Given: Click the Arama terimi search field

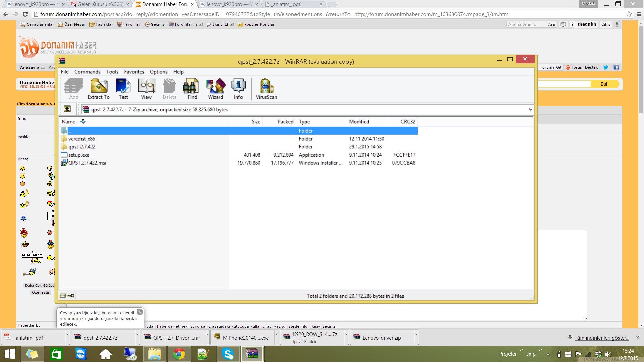Looking at the screenshot, I should coord(526,24).
